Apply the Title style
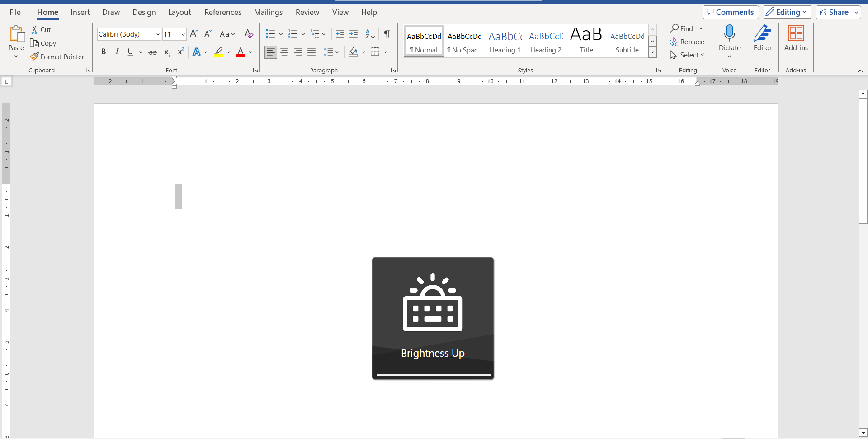868x439 pixels. (x=586, y=41)
